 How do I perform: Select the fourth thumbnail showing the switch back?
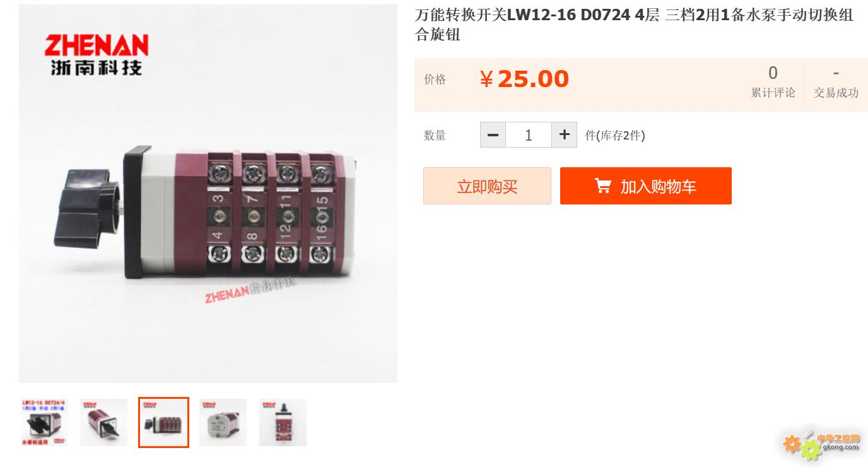[x=223, y=423]
